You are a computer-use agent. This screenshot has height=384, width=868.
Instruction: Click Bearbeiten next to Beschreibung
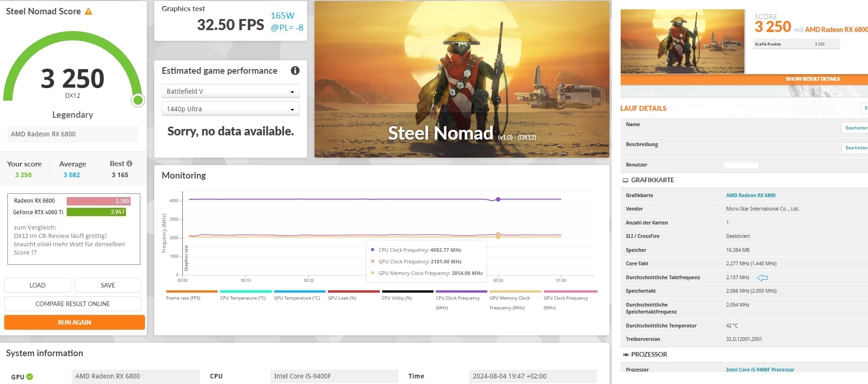click(855, 148)
